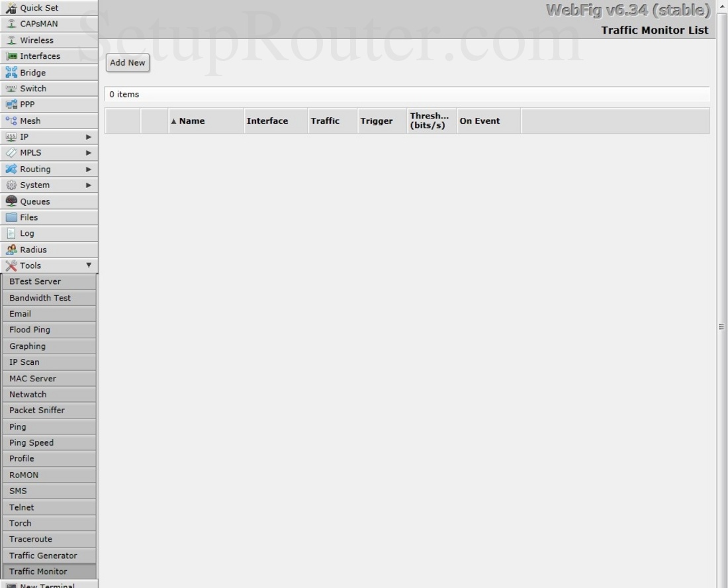Open the Netwatch tool
This screenshot has height=588, width=728.
pos(49,395)
